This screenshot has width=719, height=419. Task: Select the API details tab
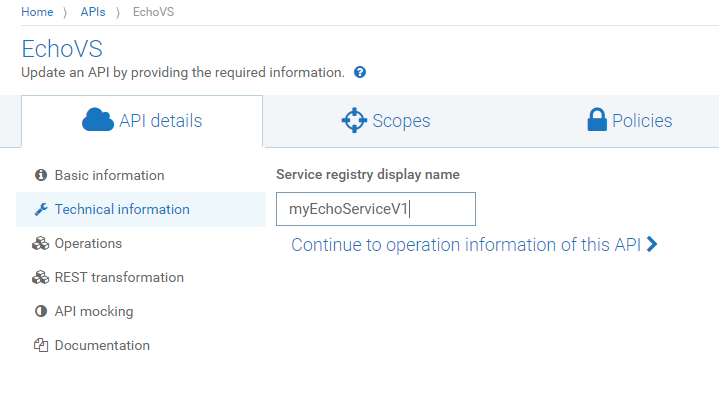(142, 121)
